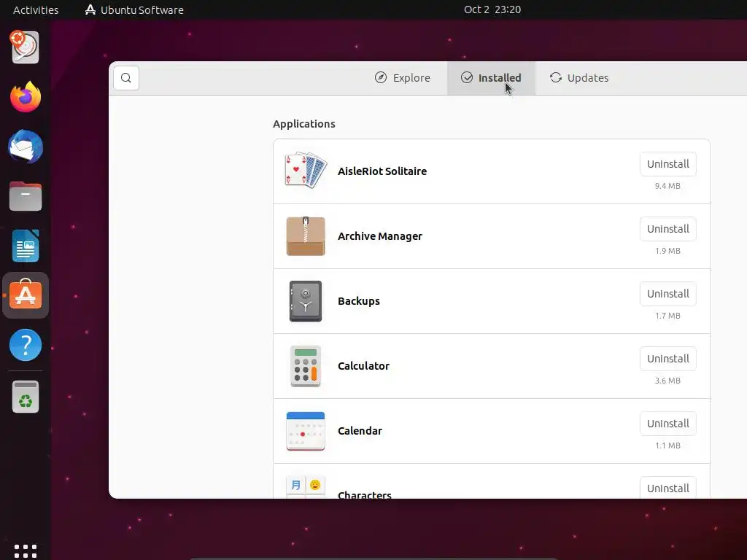Open Thunderbird Mail from the dock
747x560 pixels.
tap(26, 147)
